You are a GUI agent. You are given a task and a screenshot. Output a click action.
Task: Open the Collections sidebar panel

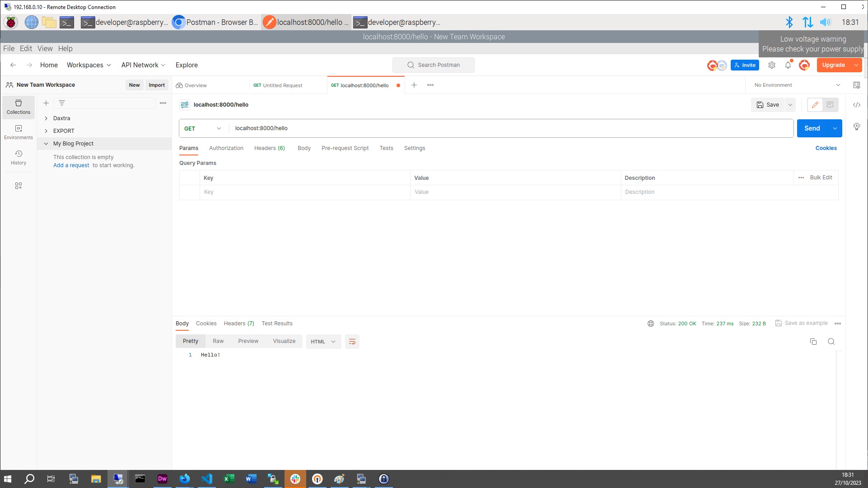pyautogui.click(x=19, y=107)
